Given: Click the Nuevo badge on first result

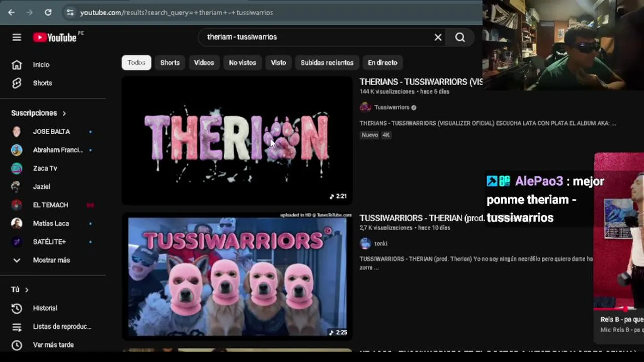Looking at the screenshot, I should click(x=370, y=135).
